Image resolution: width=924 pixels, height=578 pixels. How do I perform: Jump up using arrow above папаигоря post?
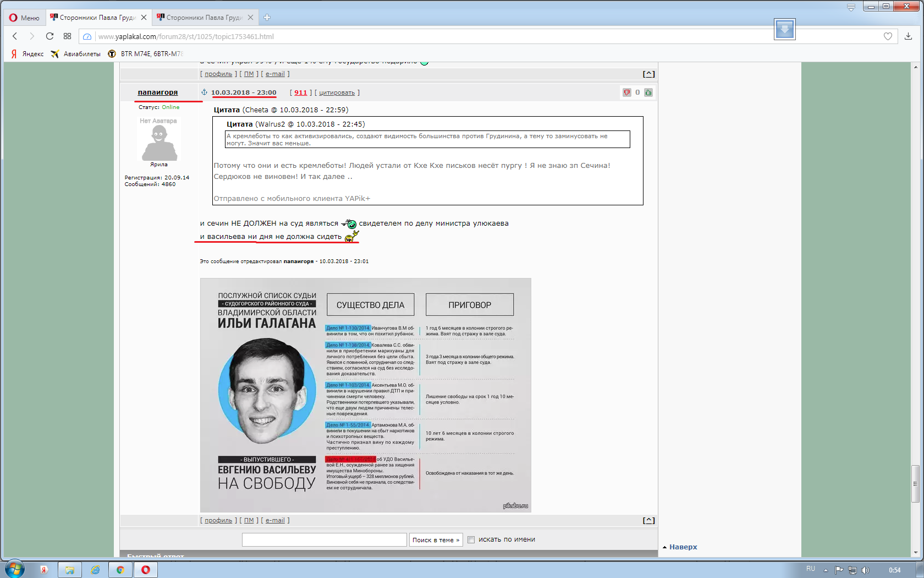(x=648, y=74)
